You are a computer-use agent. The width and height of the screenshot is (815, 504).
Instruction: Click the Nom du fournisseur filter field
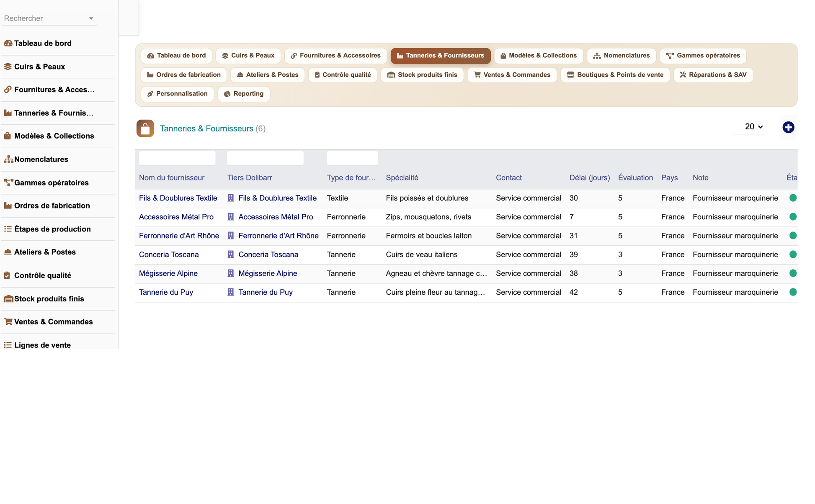(177, 158)
